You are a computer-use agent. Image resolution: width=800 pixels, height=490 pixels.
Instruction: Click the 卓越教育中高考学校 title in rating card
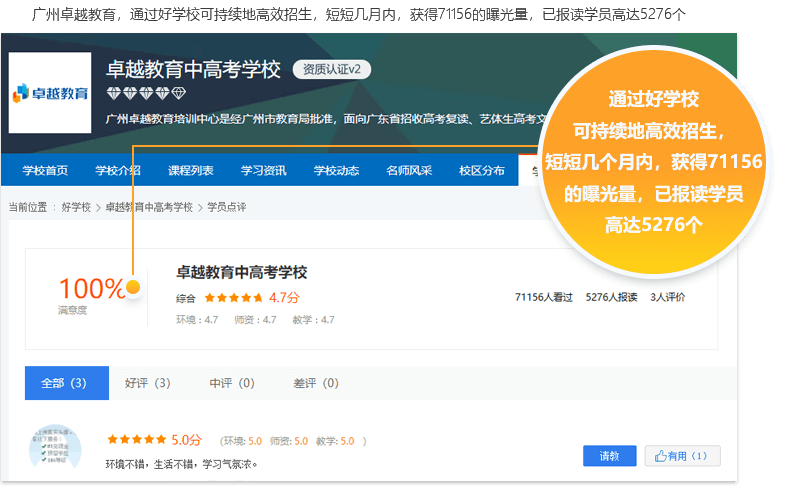point(241,272)
